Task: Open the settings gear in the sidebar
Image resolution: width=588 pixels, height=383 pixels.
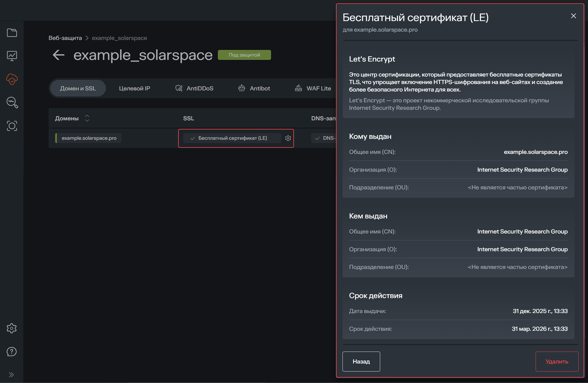Action: pos(11,328)
